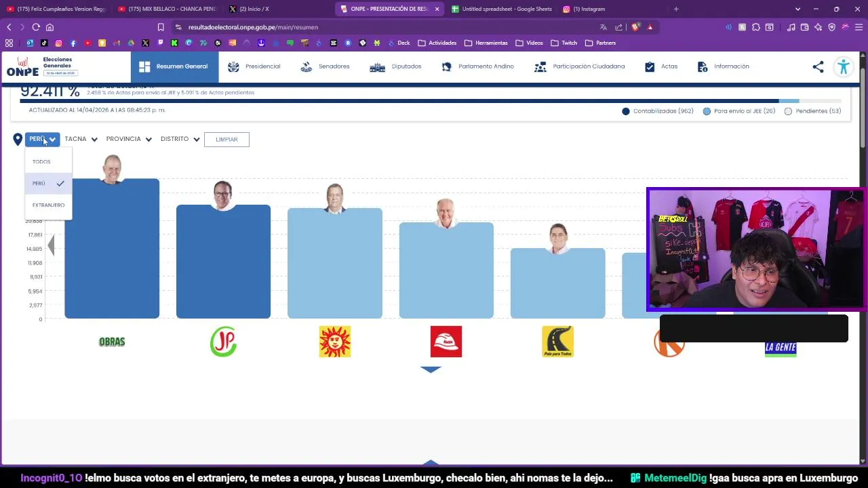Select EXTRANJERO in the scope list
Viewport: 868px width, 488px height.
tap(48, 205)
